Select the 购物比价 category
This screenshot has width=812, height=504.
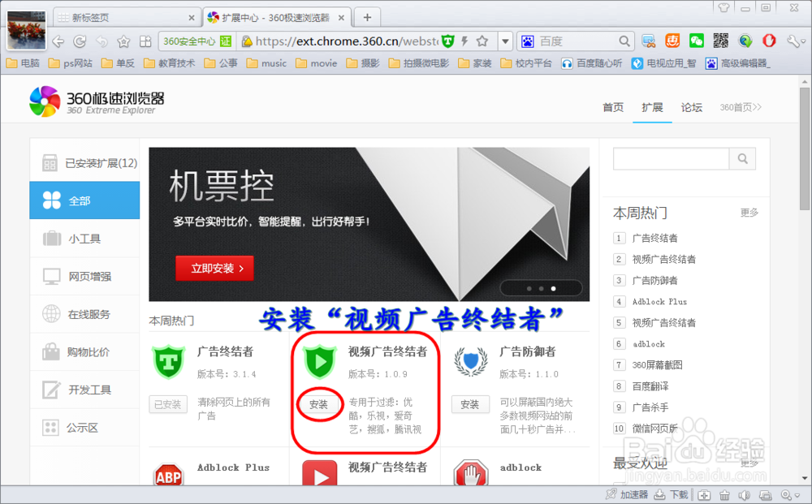(84, 352)
